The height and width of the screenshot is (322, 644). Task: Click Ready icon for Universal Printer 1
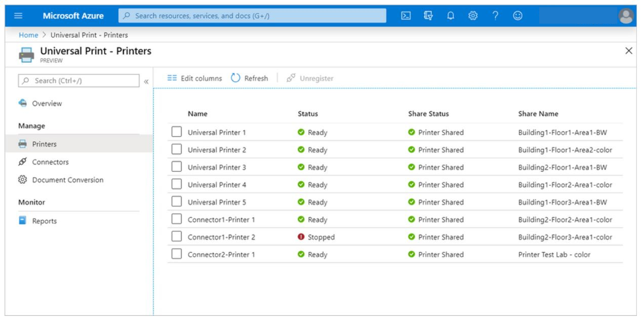point(301,133)
